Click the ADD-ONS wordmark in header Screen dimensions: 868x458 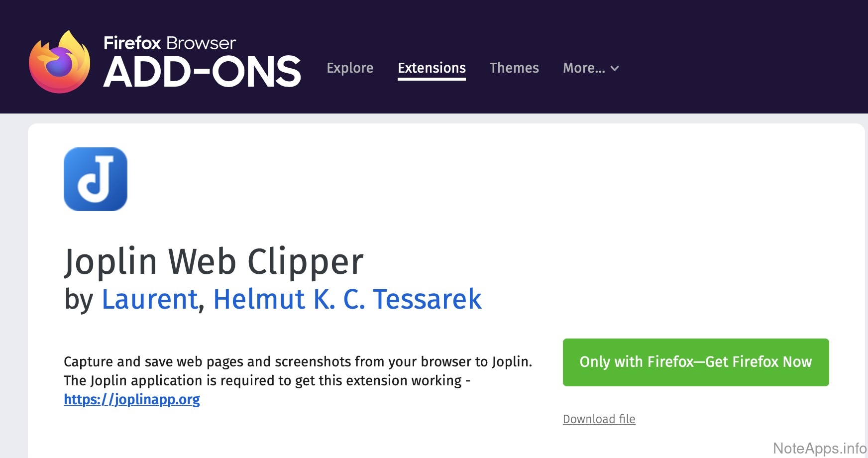[202, 72]
